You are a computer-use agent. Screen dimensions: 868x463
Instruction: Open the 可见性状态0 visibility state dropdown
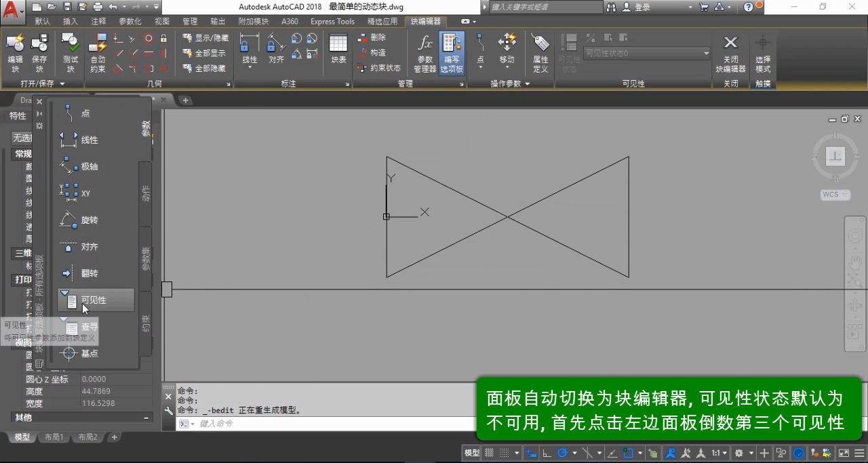coord(647,53)
